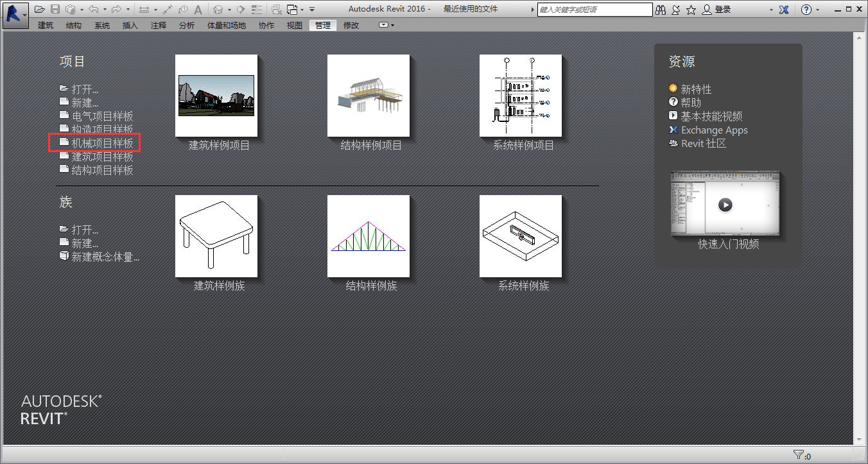This screenshot has width=868, height=464.
Task: Click the InfoCenter collapse arrow left of search
Action: coord(532,10)
